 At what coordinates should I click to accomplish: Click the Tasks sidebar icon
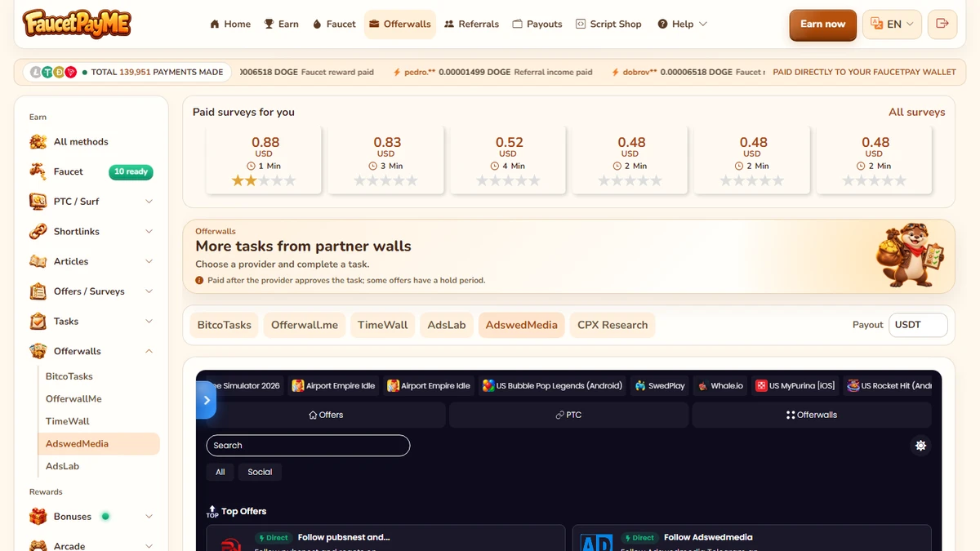(x=38, y=322)
